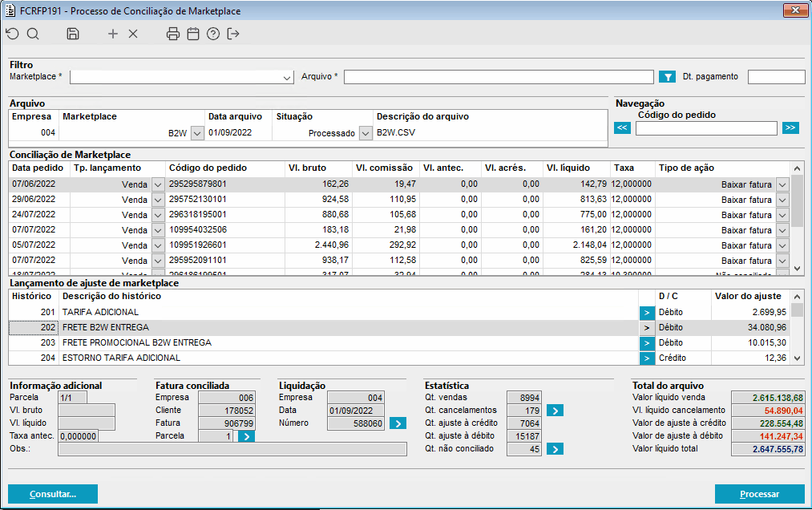The image size is (812, 510).
Task: Expand the Marketplace filter dropdown
Action: 287,78
